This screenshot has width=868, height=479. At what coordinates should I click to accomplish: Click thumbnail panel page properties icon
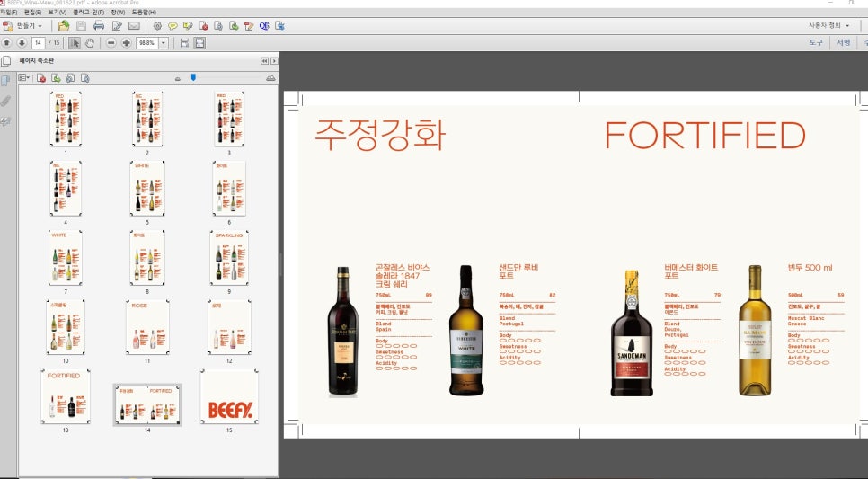click(84, 78)
